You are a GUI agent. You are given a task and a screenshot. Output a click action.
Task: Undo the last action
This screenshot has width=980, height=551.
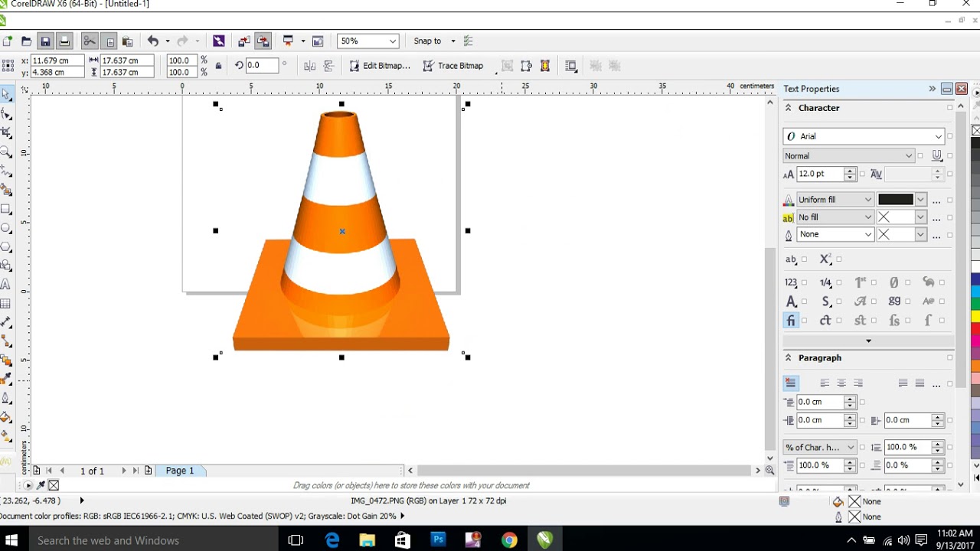pos(153,41)
